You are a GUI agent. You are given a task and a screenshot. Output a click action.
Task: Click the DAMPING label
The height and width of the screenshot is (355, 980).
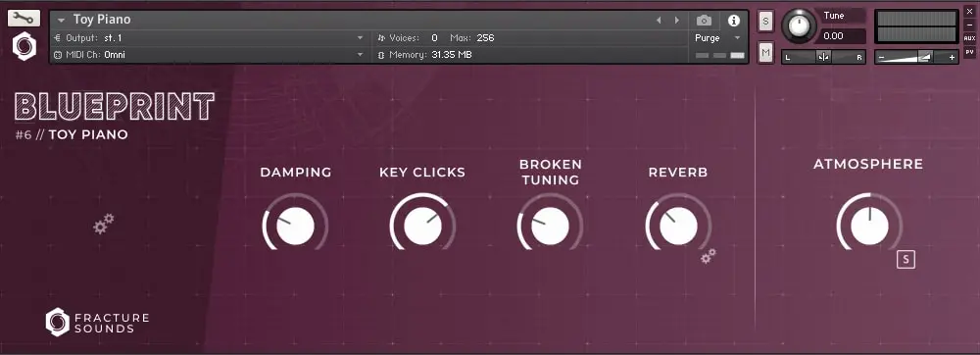[296, 173]
